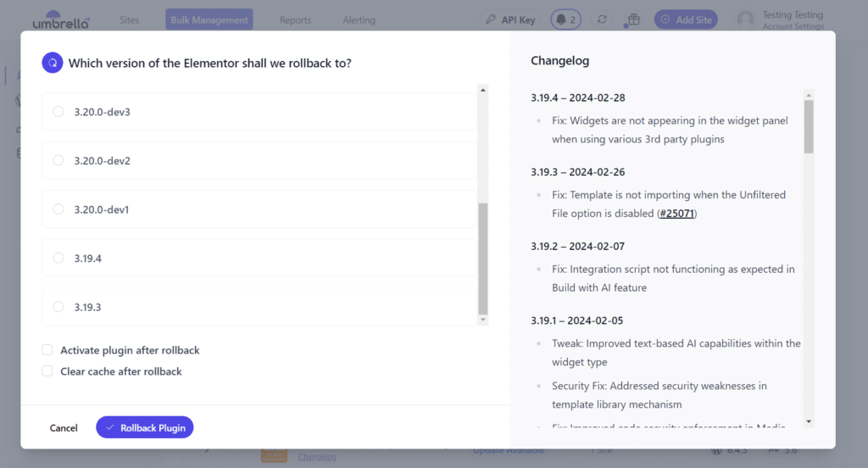Click the Changelog link behind the dialog
Viewport: 868px width, 468px height.
(317, 456)
